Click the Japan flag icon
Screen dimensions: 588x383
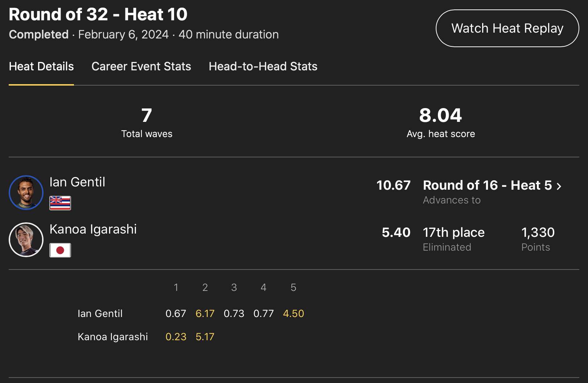point(60,250)
